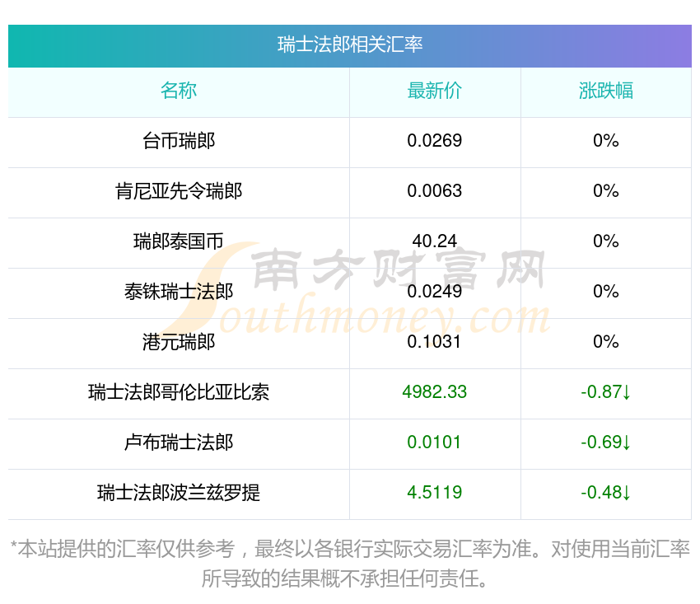Click the price 40.24
700x604 pixels.
pos(434,241)
